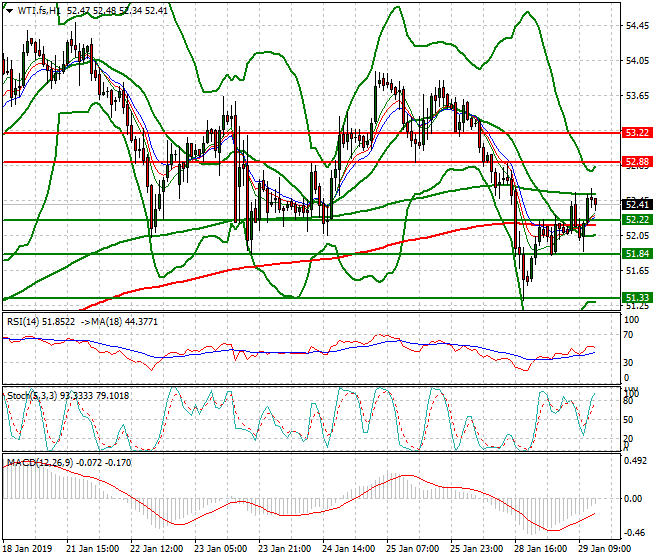Screen dimensions: 660x560
Task: Click the 53.65 price scale value
Action: [x=637, y=96]
